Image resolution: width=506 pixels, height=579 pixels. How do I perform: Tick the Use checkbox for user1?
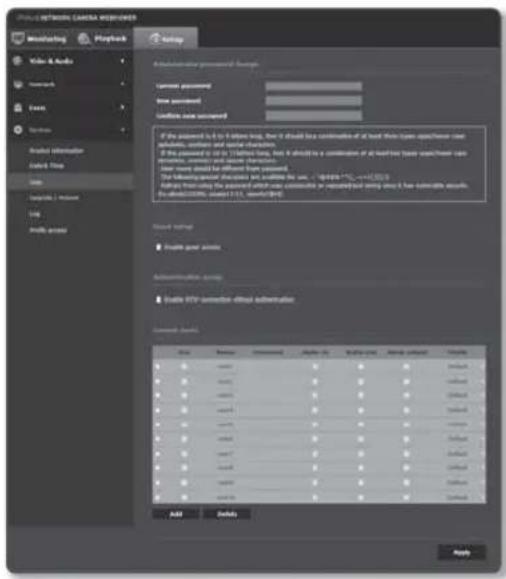click(184, 366)
